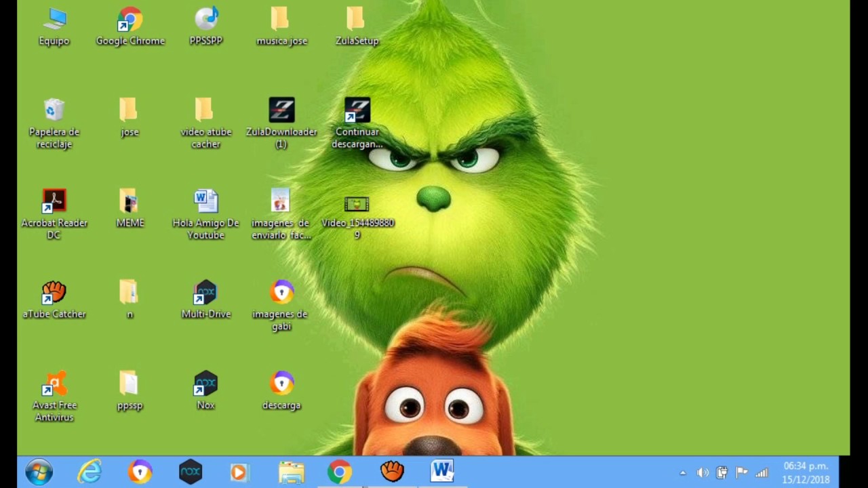Open the descarga desktop item
Screen dimensions: 868x488
[x=281, y=391]
